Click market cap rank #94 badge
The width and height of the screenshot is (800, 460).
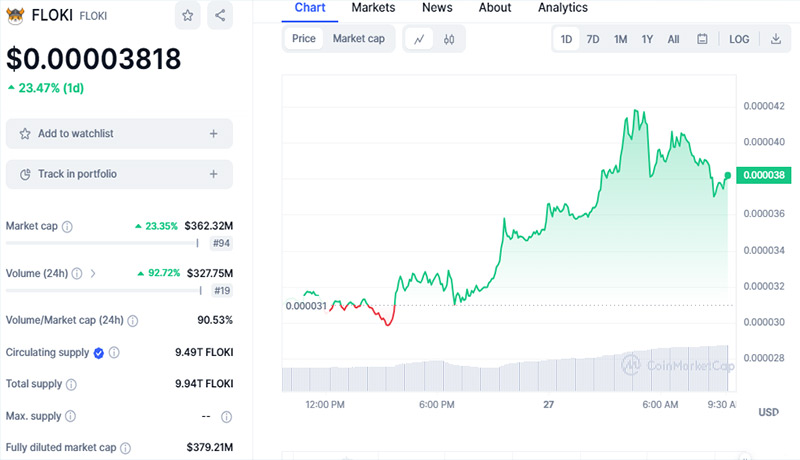tap(221, 243)
